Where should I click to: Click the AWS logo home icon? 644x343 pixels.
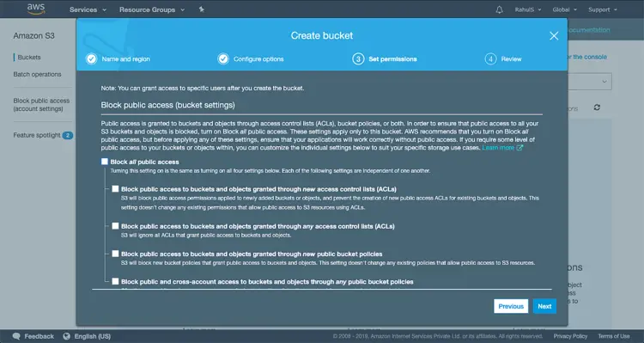pyautogui.click(x=36, y=9)
